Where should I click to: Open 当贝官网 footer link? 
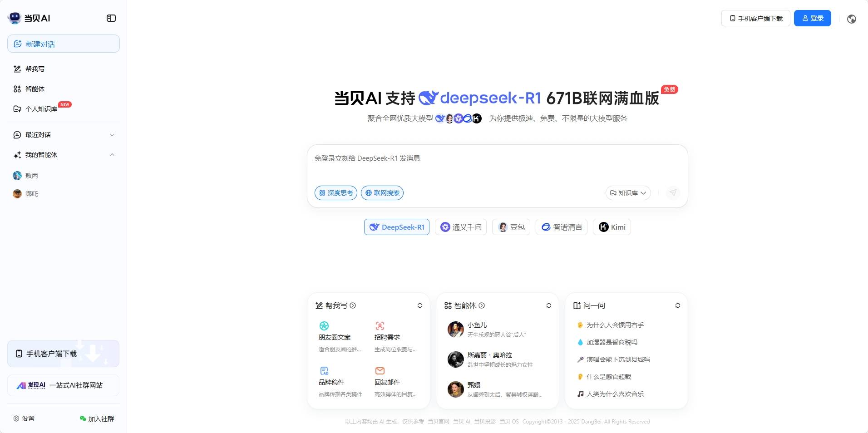(x=439, y=422)
